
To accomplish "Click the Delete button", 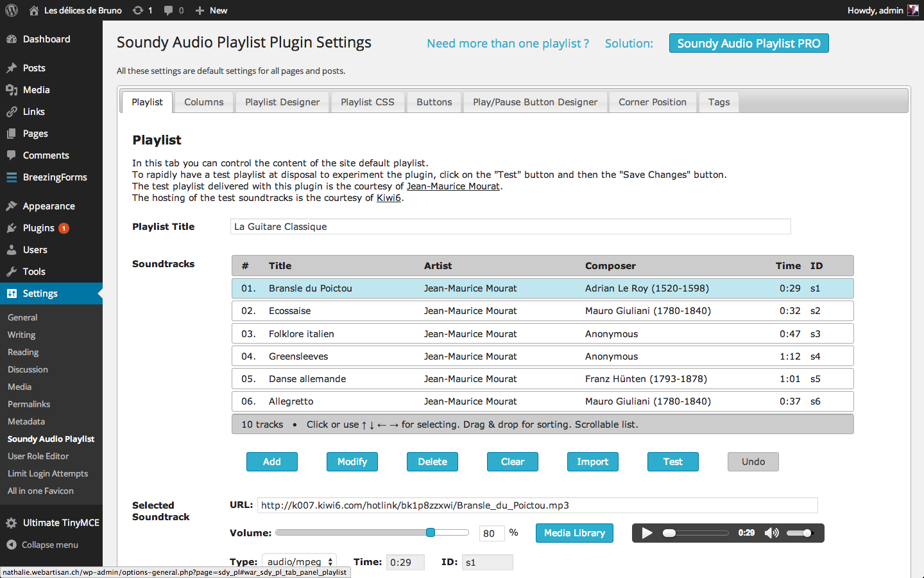I will click(x=432, y=462).
